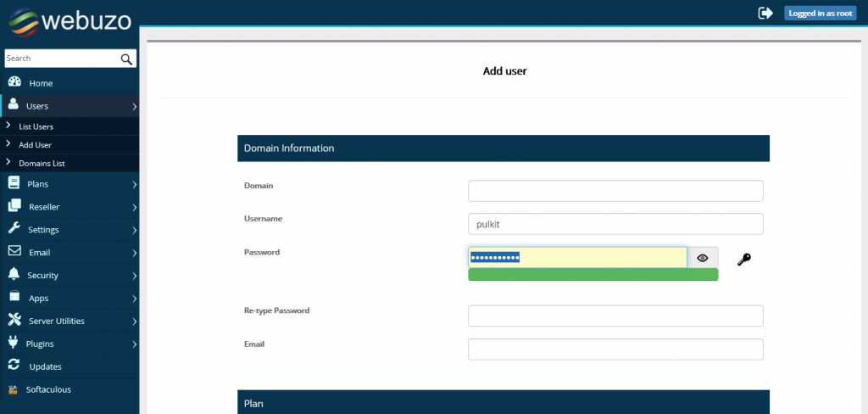
Task: Expand the Apps menu chevron
Action: (135, 299)
